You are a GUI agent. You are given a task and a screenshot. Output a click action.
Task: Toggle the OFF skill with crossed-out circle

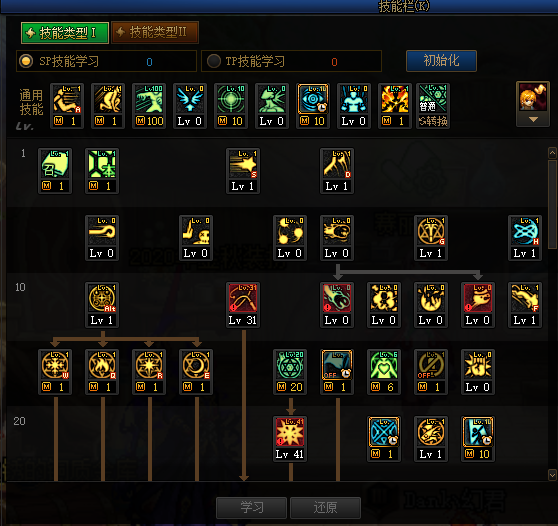pyautogui.click(x=431, y=365)
